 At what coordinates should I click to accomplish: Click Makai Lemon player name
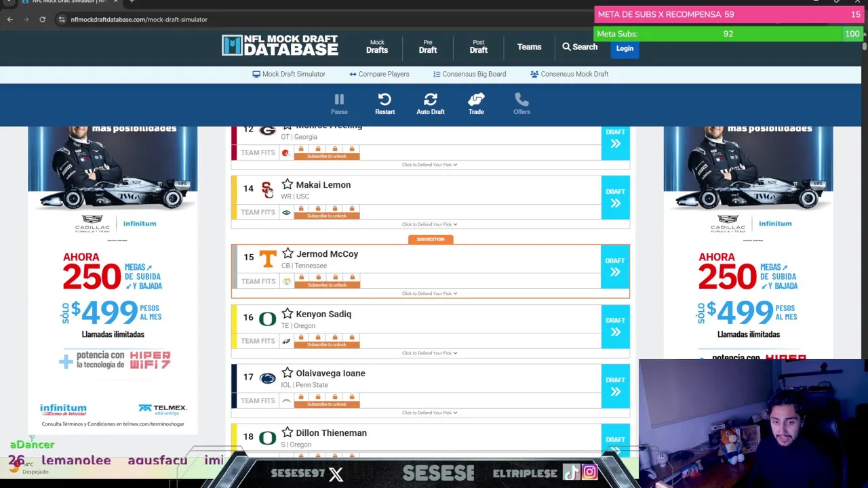point(323,184)
